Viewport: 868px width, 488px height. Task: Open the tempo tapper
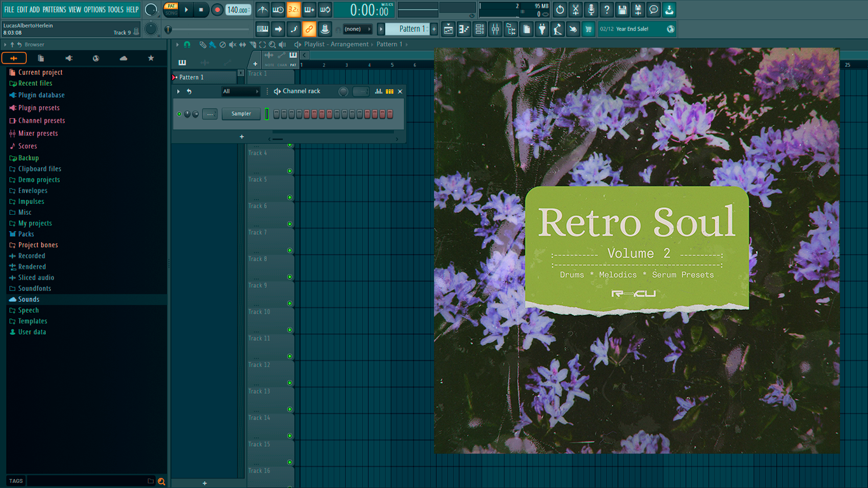point(557,29)
